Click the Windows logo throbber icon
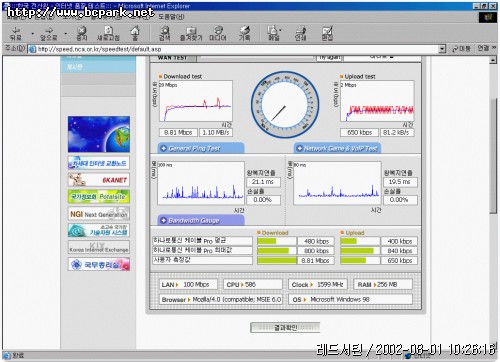 pos(488,17)
